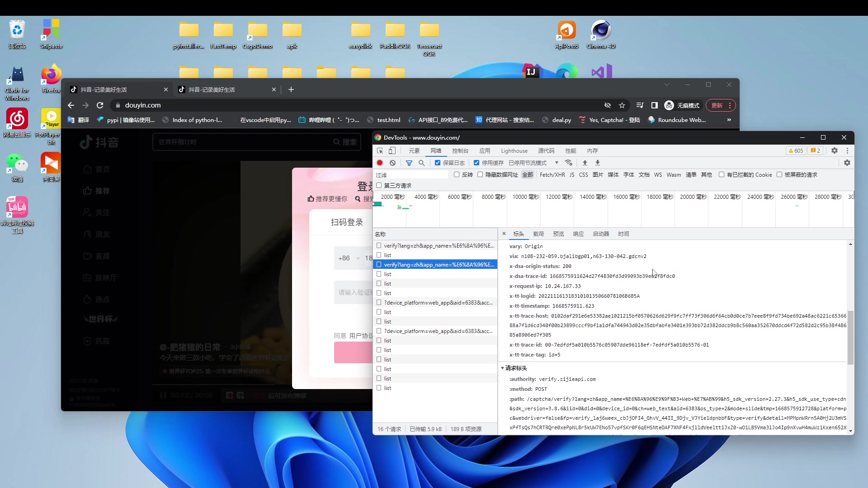Enable the blocked cookies checkbox
Viewport: 868px width, 488px height.
pos(722,174)
